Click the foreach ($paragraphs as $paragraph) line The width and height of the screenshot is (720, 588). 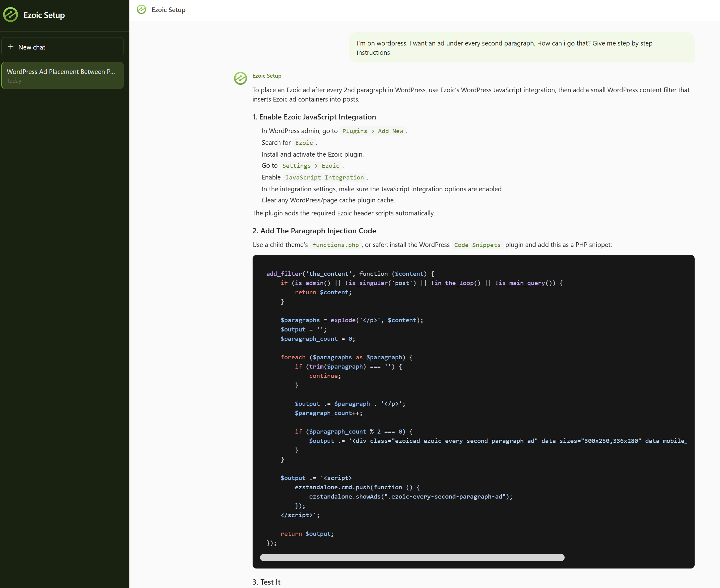pos(347,357)
